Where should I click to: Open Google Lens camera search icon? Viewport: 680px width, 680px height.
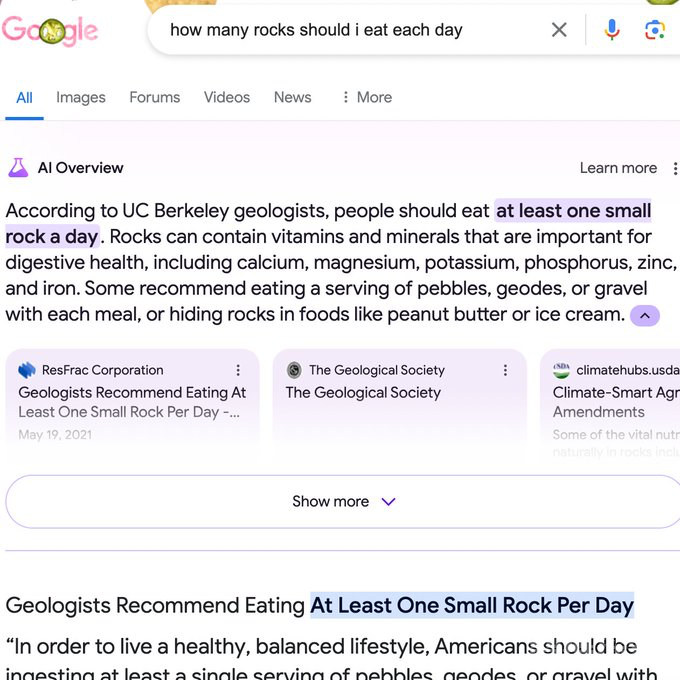point(655,30)
